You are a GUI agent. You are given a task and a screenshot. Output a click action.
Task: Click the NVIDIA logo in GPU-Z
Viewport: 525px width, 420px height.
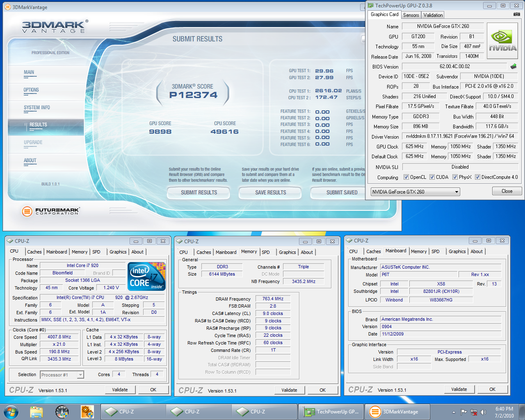(x=502, y=41)
